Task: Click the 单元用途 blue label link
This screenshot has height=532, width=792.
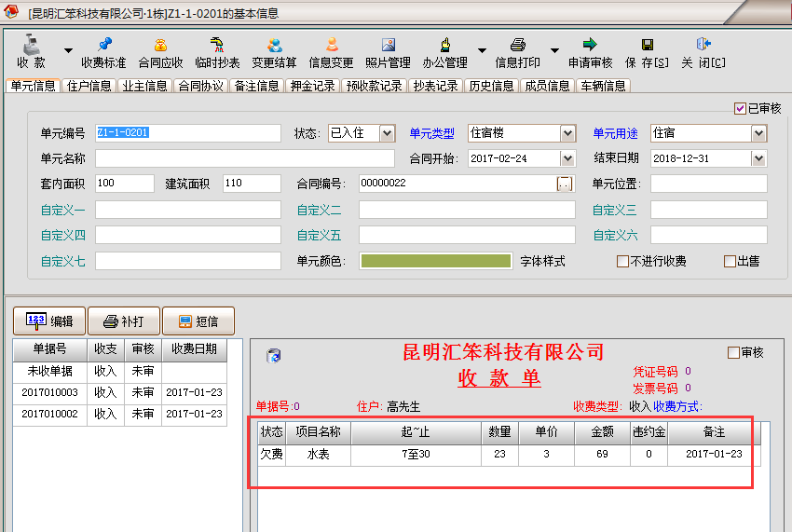Action: [x=615, y=133]
